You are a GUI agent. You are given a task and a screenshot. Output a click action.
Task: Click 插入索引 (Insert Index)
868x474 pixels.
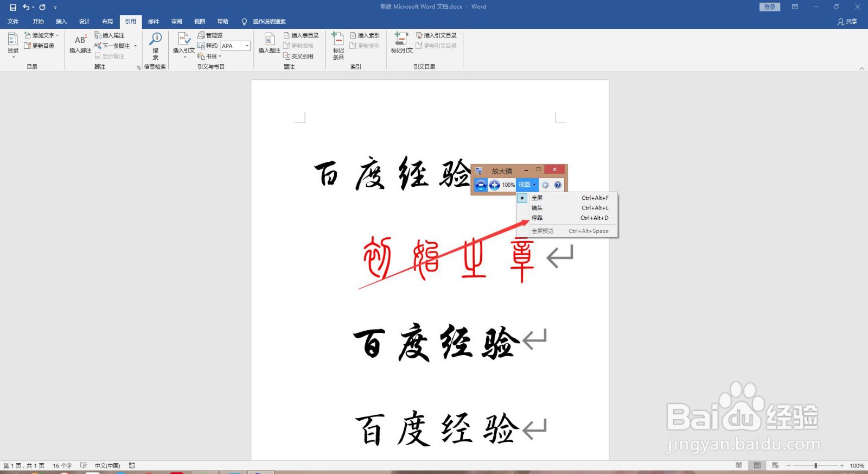tap(365, 35)
